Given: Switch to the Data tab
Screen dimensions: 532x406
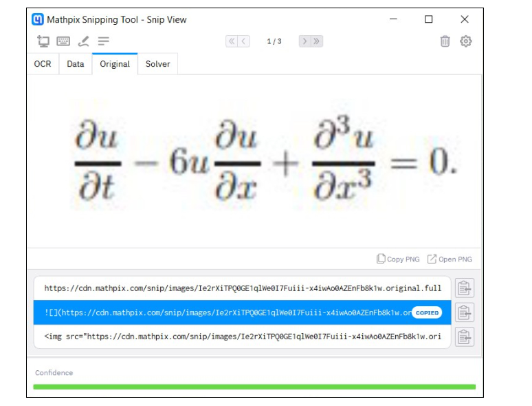Looking at the screenshot, I should pos(76,64).
